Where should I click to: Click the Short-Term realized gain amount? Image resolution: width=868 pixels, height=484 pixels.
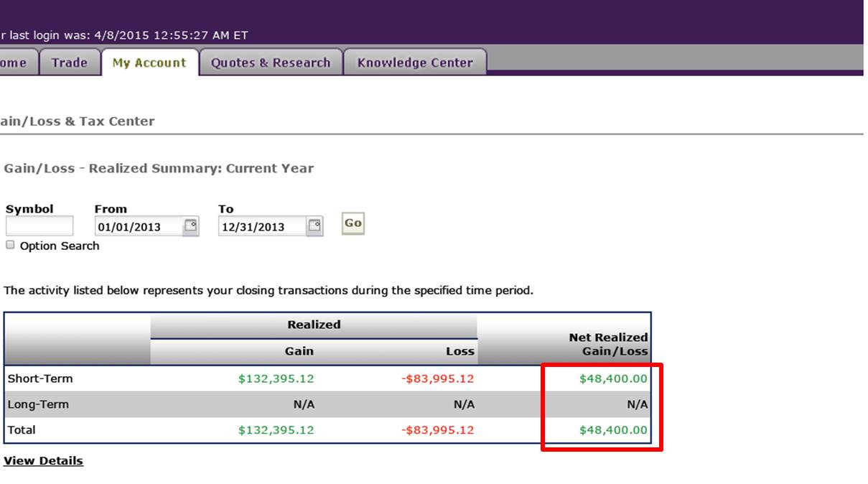tap(276, 378)
